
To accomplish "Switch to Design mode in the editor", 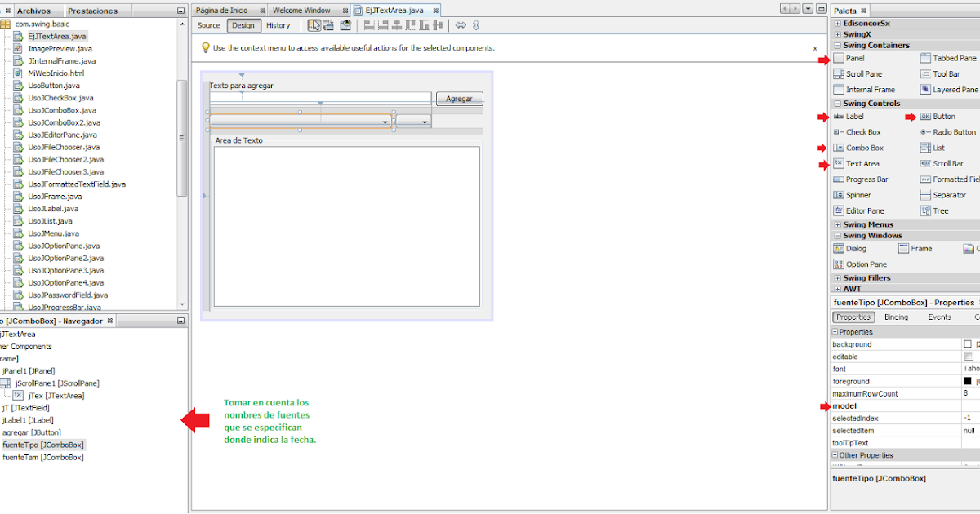I will click(244, 25).
